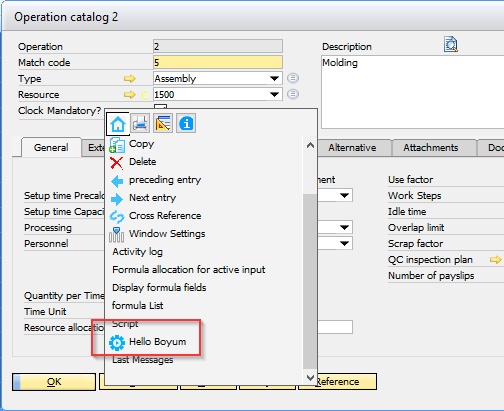Click the OK button
This screenshot has height=411, width=504.
click(54, 382)
